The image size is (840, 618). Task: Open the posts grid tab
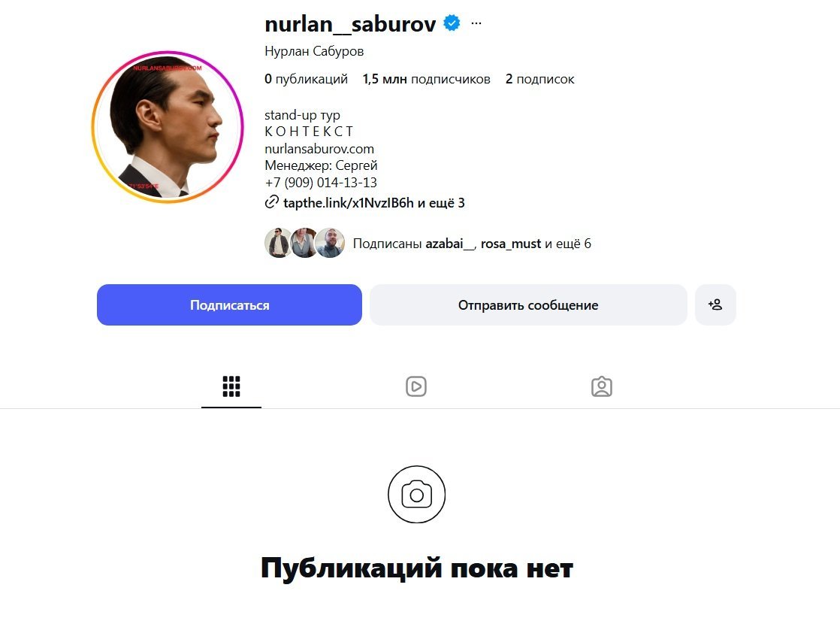pyautogui.click(x=231, y=386)
